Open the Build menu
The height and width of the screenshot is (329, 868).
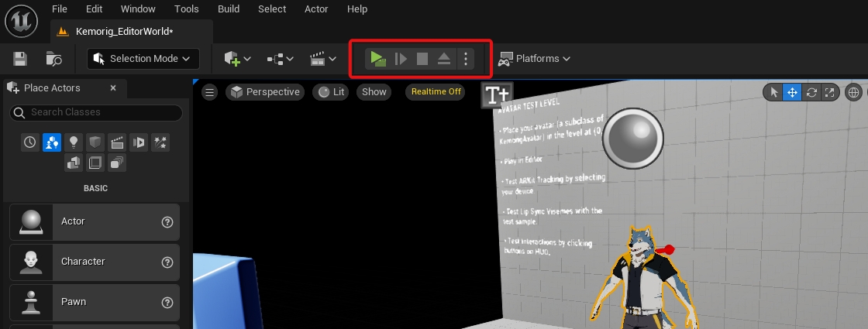pyautogui.click(x=229, y=9)
